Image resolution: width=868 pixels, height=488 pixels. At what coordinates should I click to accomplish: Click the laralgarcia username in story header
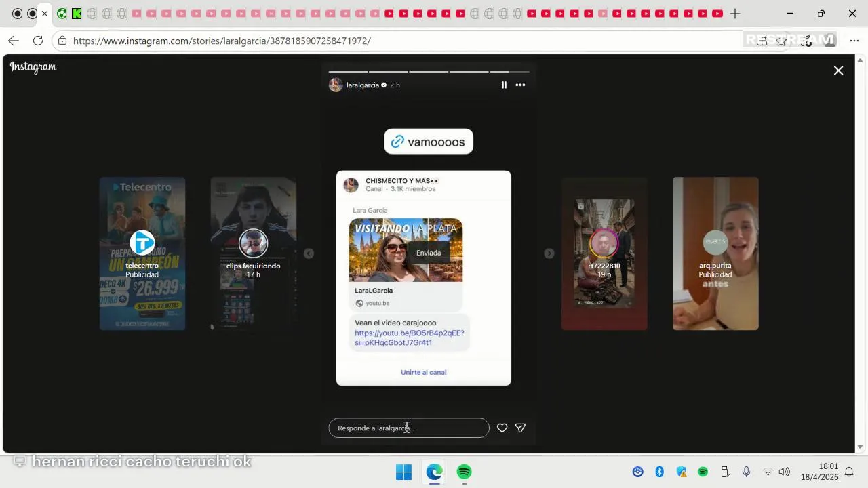(x=362, y=85)
